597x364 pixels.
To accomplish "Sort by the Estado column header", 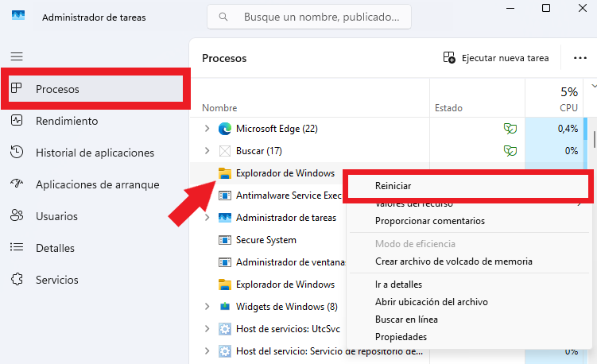I will click(448, 108).
